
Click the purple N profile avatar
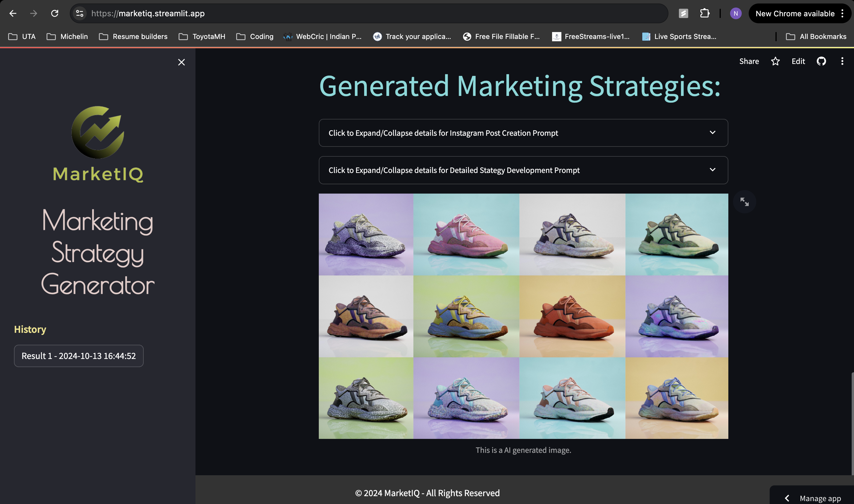(735, 14)
